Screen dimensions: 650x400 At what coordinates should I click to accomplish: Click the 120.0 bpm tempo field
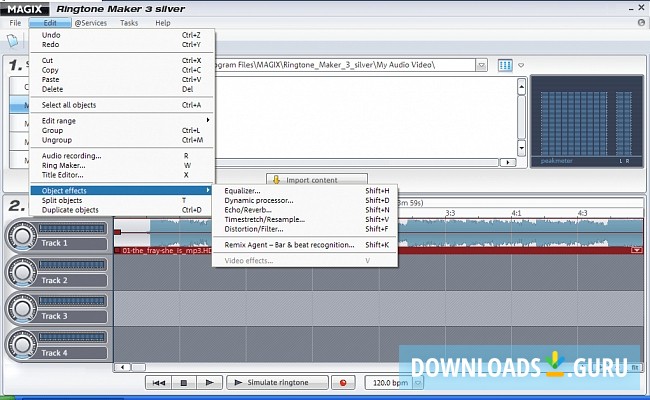(x=390, y=383)
